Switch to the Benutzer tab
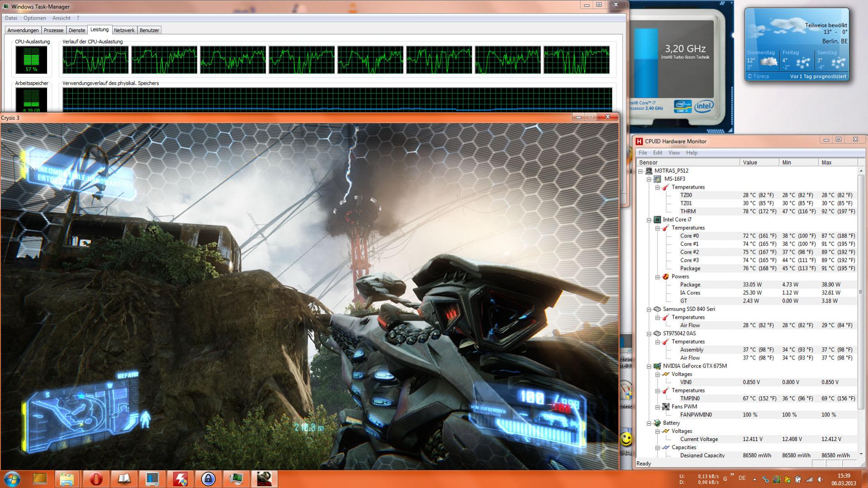The image size is (868, 488). (x=149, y=30)
